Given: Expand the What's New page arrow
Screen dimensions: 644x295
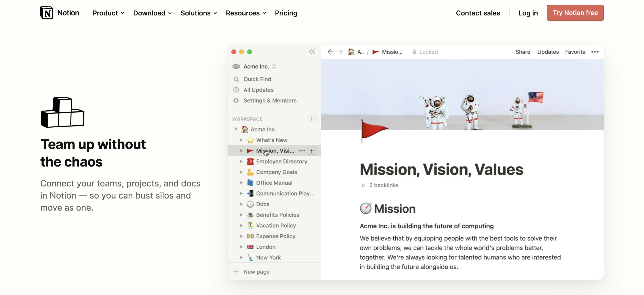Looking at the screenshot, I should coord(241,140).
